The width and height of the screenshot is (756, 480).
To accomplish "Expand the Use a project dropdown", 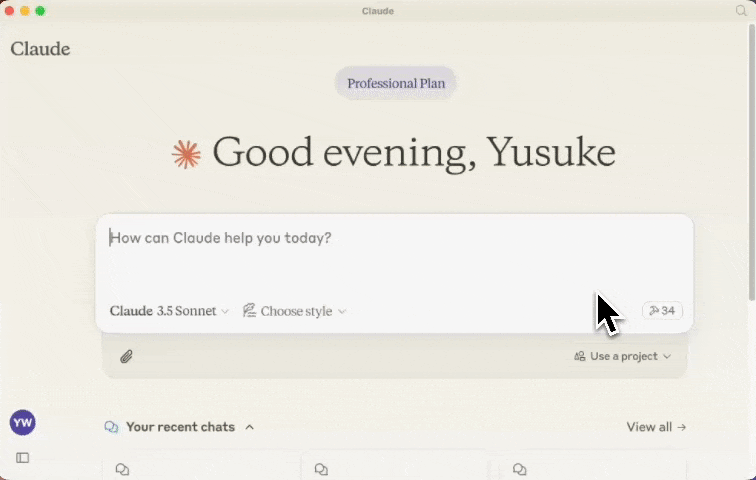I will click(x=622, y=356).
